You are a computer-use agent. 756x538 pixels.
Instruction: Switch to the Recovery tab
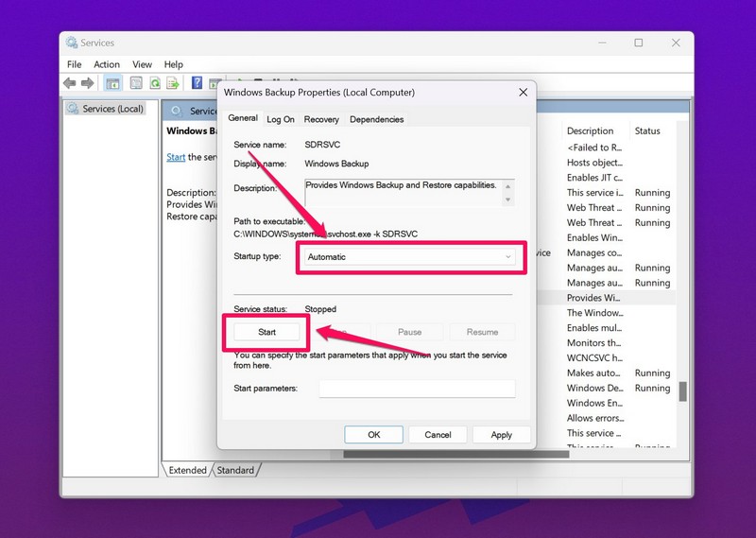point(321,119)
